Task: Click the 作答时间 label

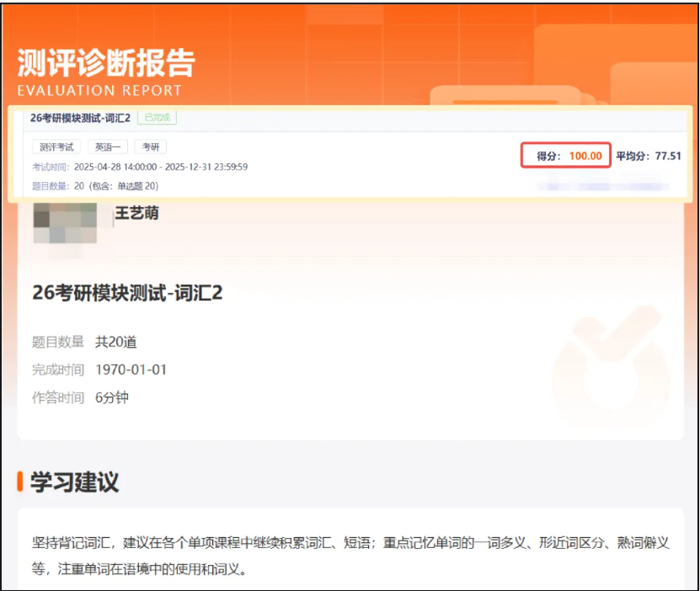Action: pyautogui.click(x=58, y=397)
